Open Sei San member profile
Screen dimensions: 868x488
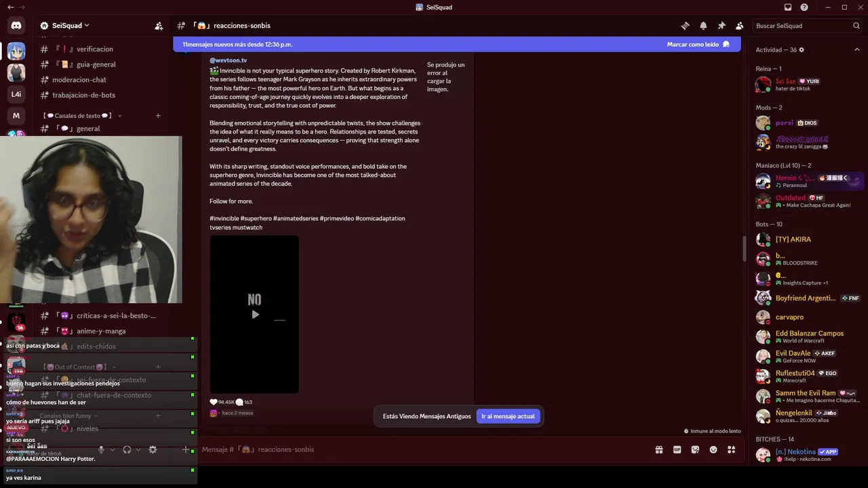[809, 85]
